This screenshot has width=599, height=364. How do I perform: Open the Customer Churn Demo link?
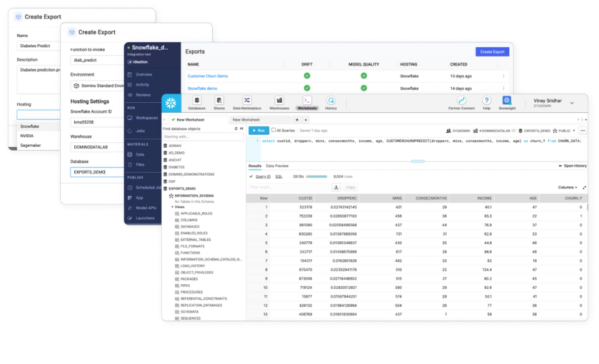click(x=207, y=76)
